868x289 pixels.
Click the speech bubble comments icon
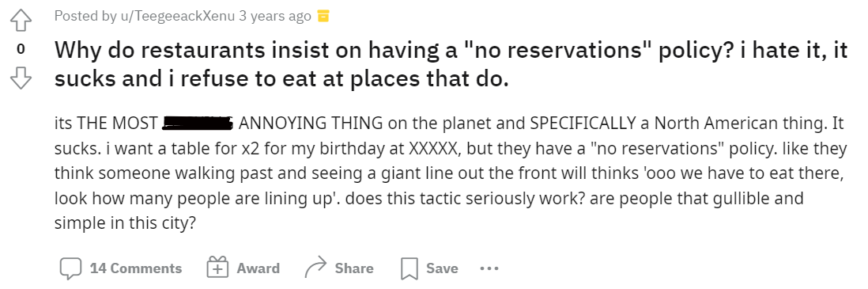click(x=70, y=269)
